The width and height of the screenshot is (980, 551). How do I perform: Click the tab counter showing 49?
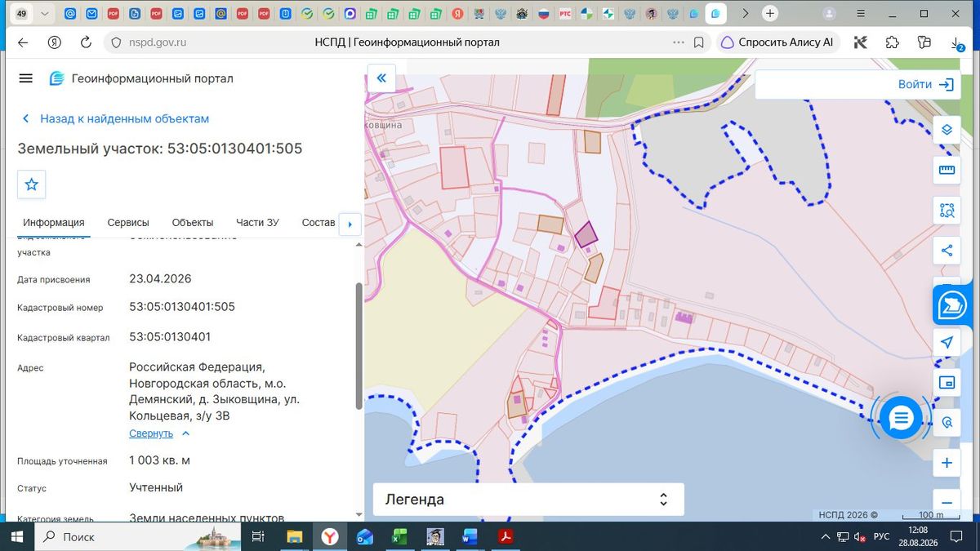click(21, 14)
